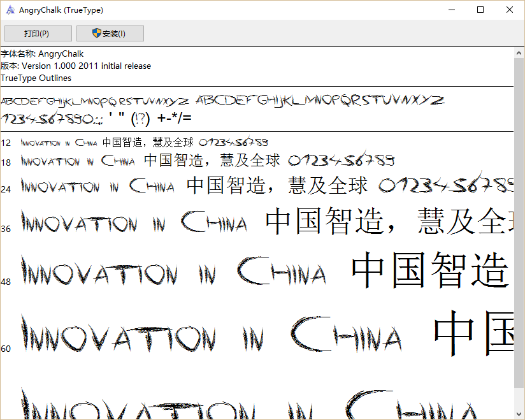
Task: Click the scrollbar down arrow
Action: (519, 414)
